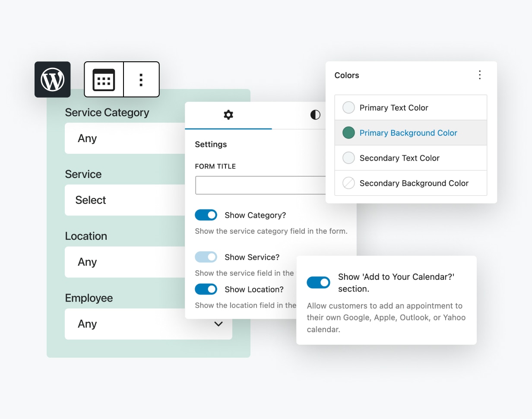
Task: Click the Secondary Background Color swatch circle
Action: click(348, 183)
